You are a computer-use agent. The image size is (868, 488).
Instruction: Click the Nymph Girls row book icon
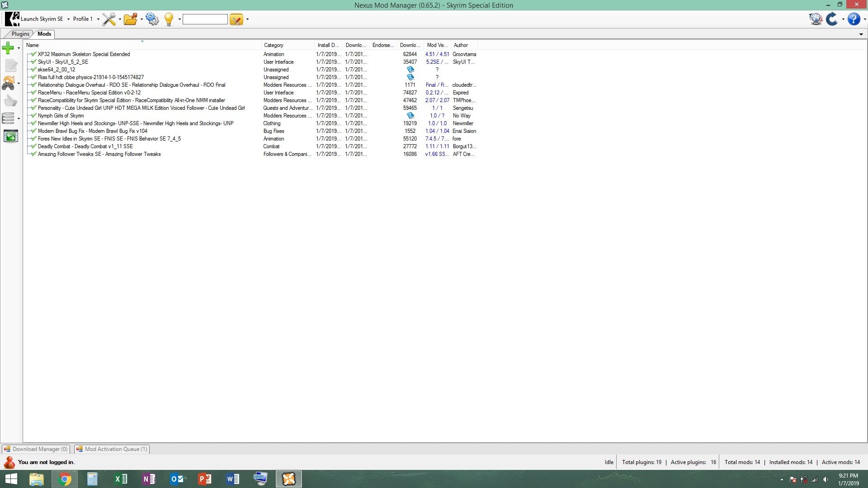410,116
